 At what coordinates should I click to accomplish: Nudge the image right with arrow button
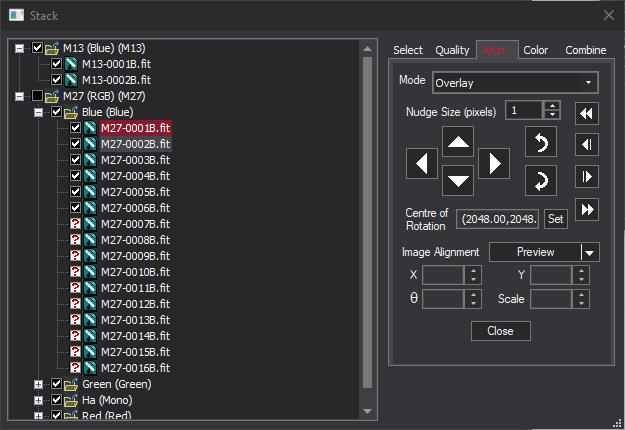(x=494, y=162)
